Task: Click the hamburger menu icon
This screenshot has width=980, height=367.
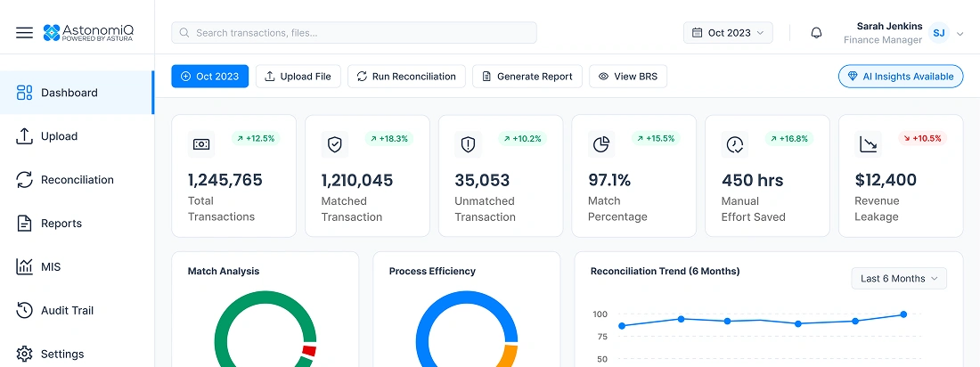Action: click(x=24, y=33)
